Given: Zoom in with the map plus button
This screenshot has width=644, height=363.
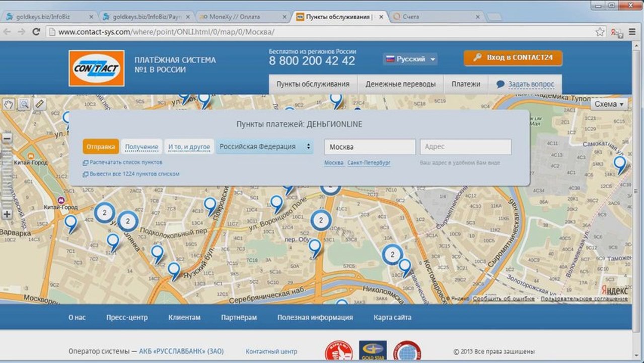Looking at the screenshot, I should point(7,214).
